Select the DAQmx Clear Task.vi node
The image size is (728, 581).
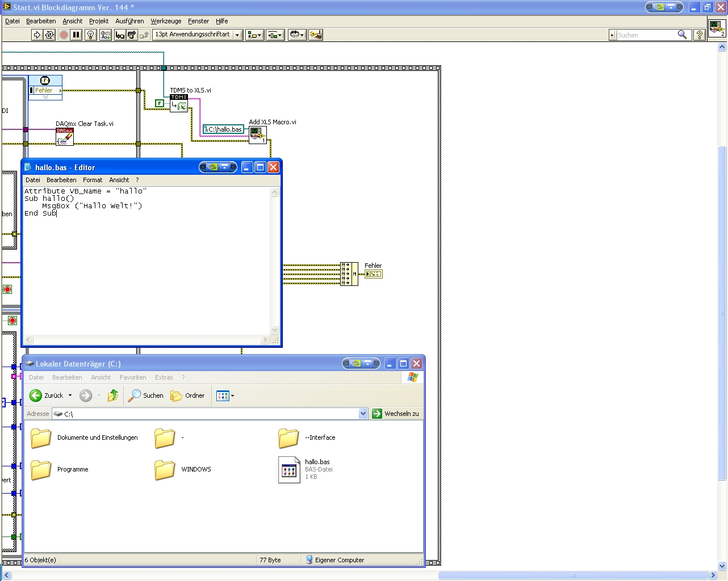[x=65, y=136]
